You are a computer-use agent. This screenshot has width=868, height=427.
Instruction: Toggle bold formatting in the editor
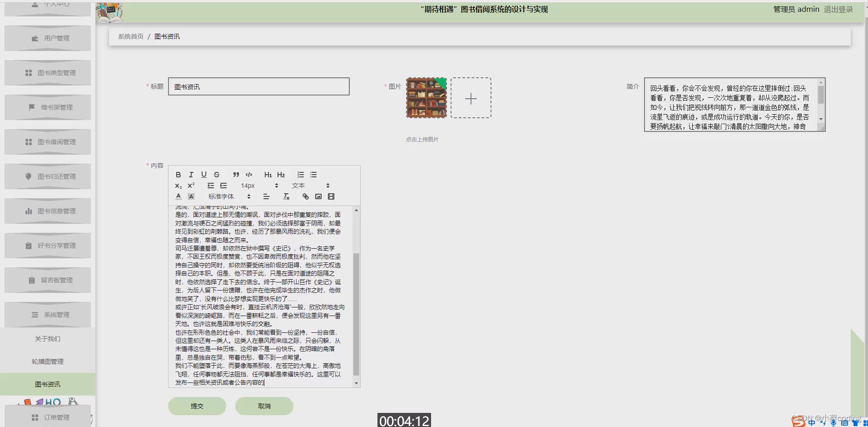pos(178,174)
